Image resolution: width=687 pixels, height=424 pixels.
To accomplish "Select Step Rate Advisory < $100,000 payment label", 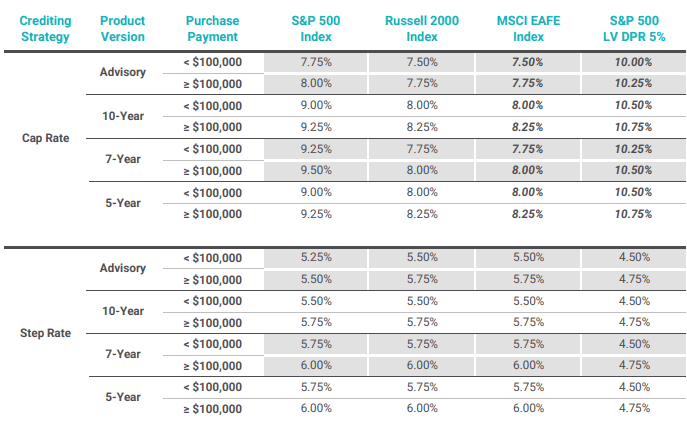I will [212, 258].
